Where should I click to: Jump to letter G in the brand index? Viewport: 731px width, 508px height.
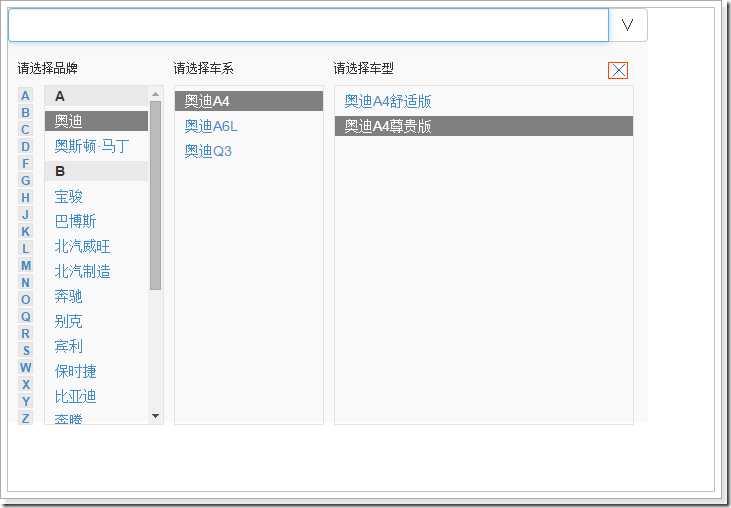25,180
